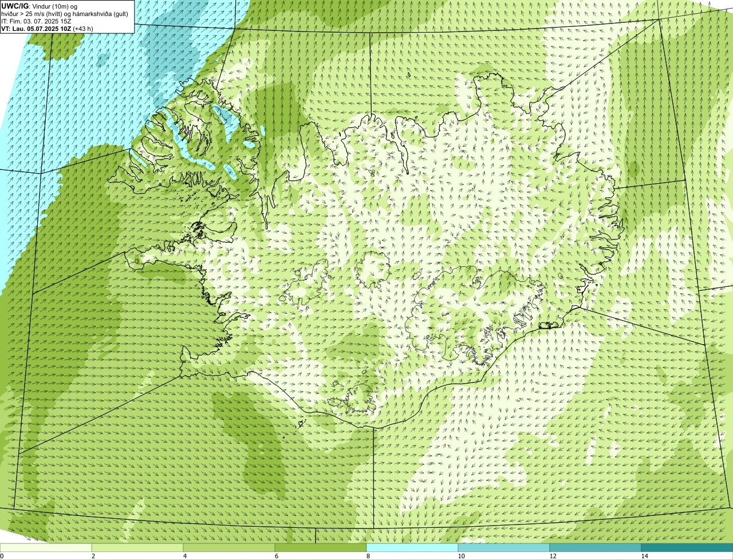
Task: Click the 10–12 turquoise legend swatch
Action: (504, 547)
